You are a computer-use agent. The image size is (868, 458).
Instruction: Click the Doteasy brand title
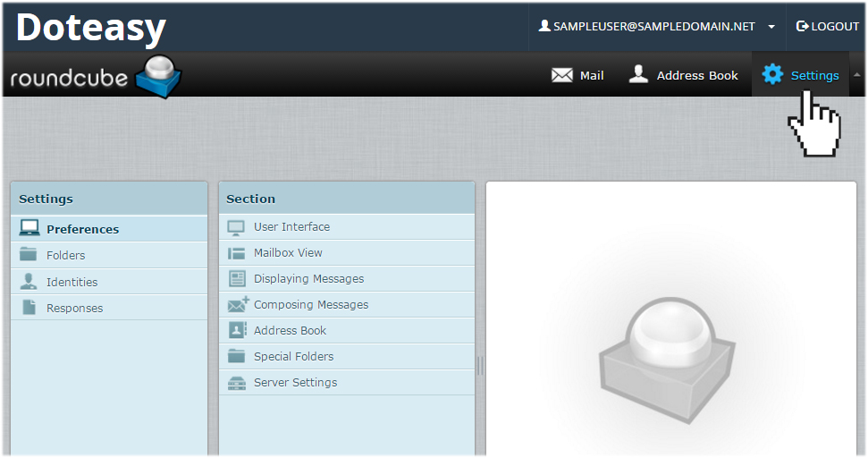(x=91, y=29)
